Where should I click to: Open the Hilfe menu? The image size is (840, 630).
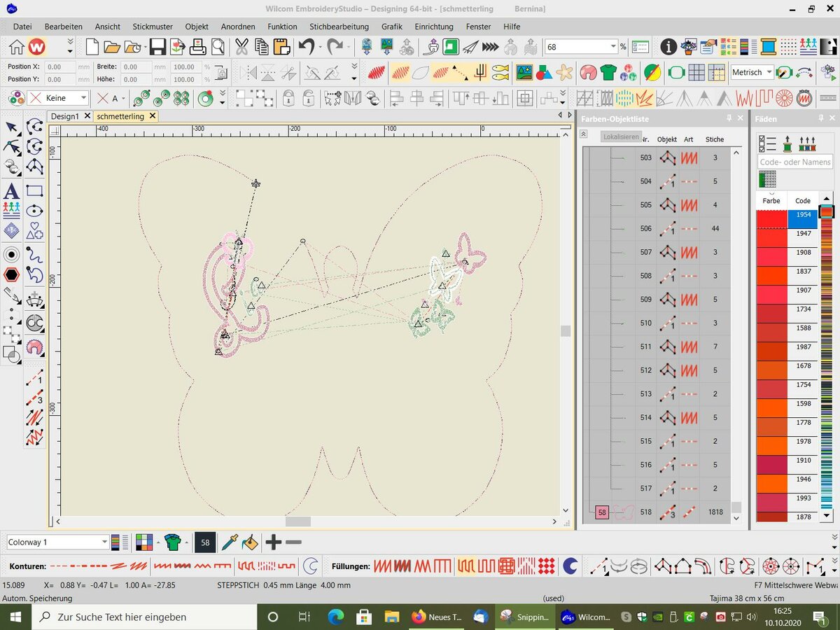[511, 27]
